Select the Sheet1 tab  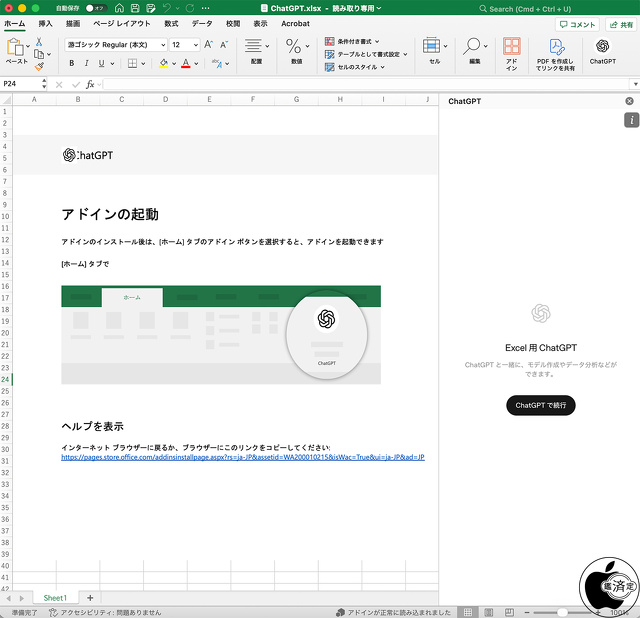55,598
